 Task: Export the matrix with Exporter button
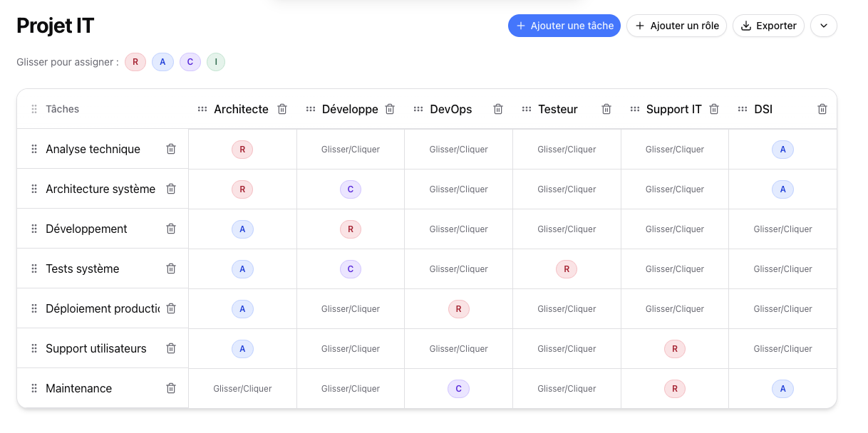point(768,26)
